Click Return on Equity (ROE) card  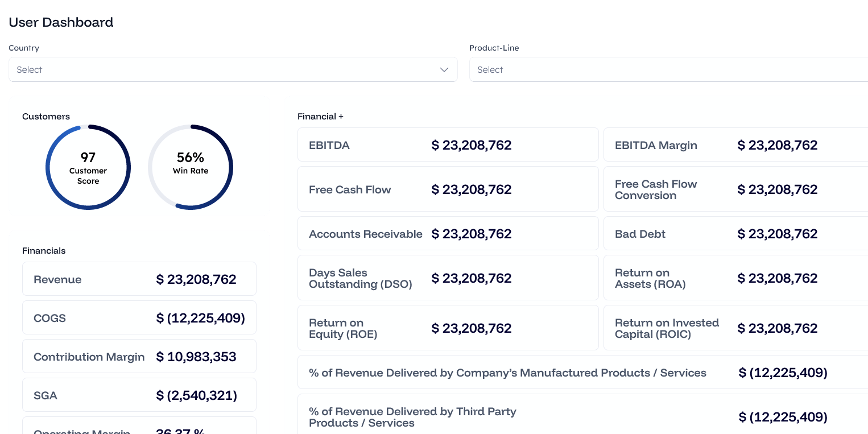(448, 328)
